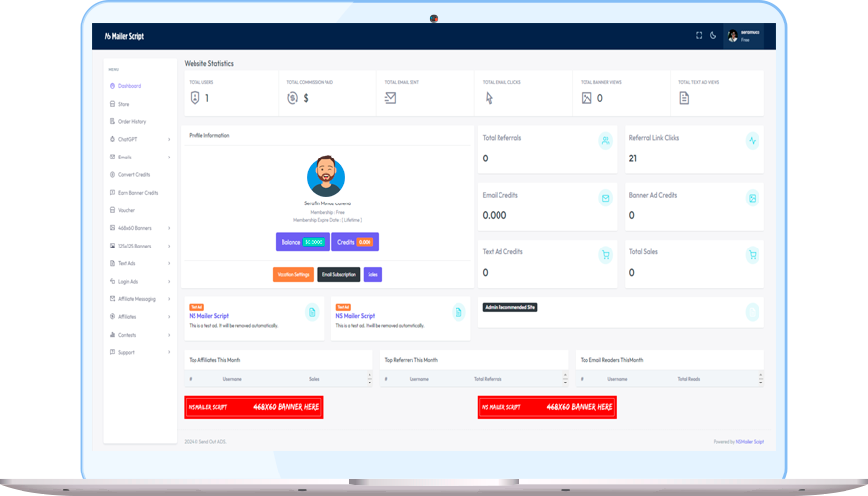
Task: Click the Total Email Clicks cursor icon
Action: pos(489,98)
